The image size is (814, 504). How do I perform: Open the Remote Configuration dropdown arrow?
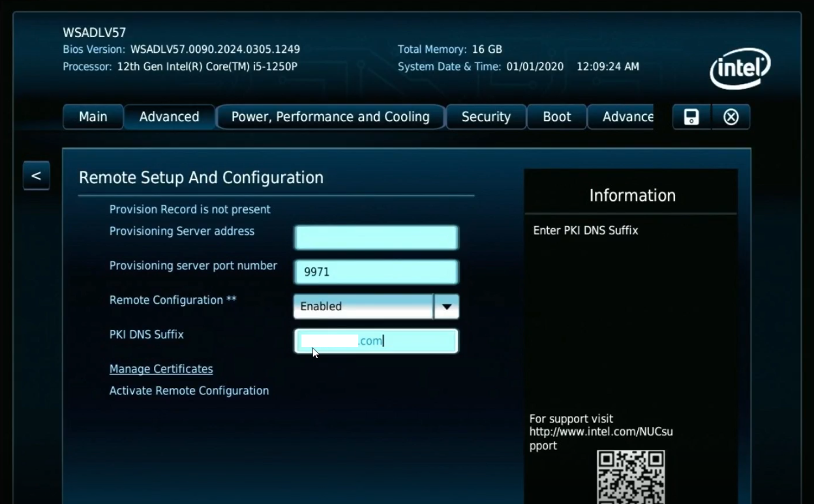pos(447,306)
